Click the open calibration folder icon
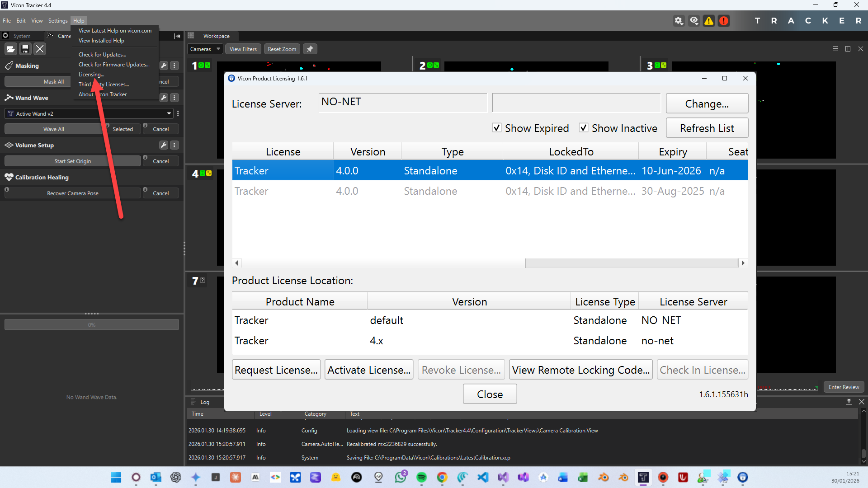The width and height of the screenshot is (868, 488). pyautogui.click(x=11, y=49)
